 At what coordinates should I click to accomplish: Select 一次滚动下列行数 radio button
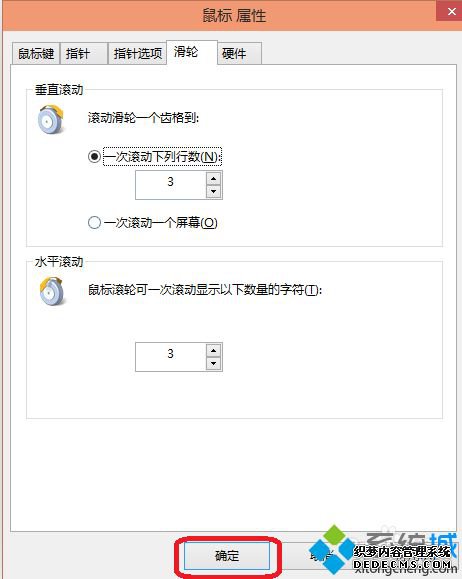pos(95,157)
